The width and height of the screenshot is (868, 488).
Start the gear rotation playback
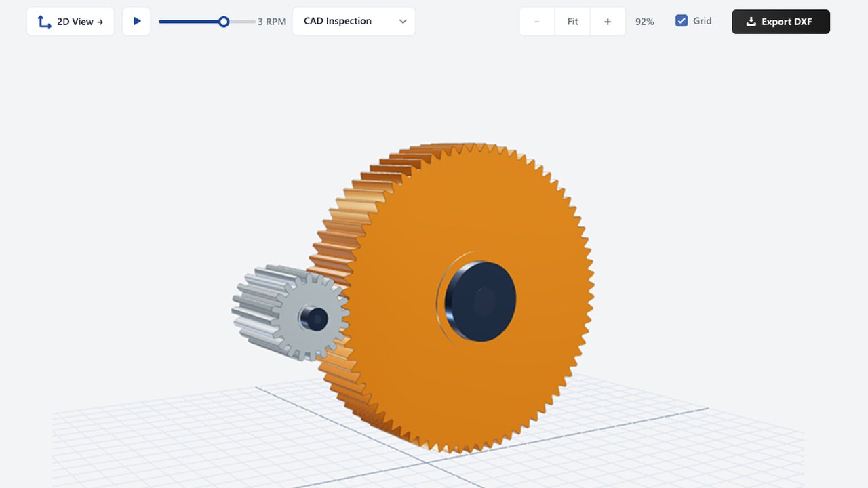coord(137,22)
